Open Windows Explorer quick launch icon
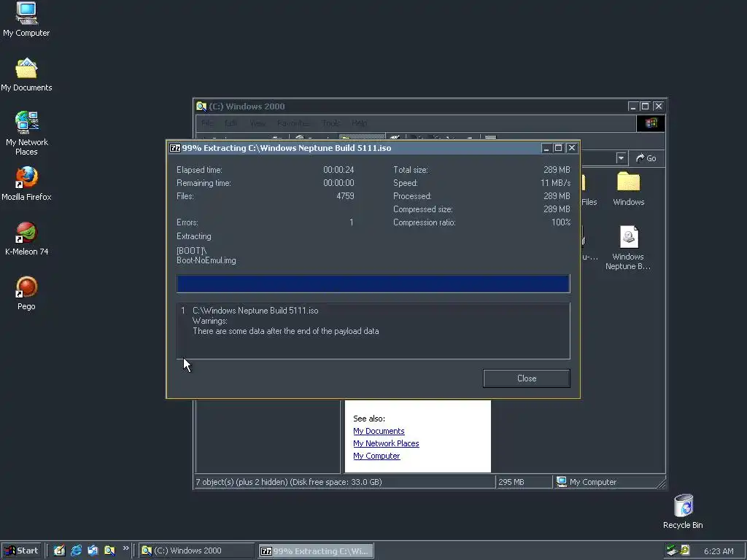The height and width of the screenshot is (560, 747). [109, 551]
